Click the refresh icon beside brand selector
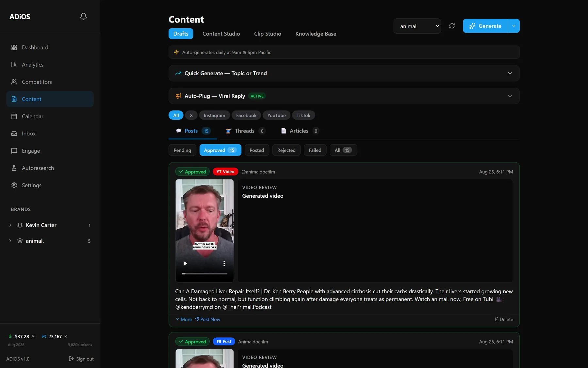The image size is (588, 368). click(452, 26)
